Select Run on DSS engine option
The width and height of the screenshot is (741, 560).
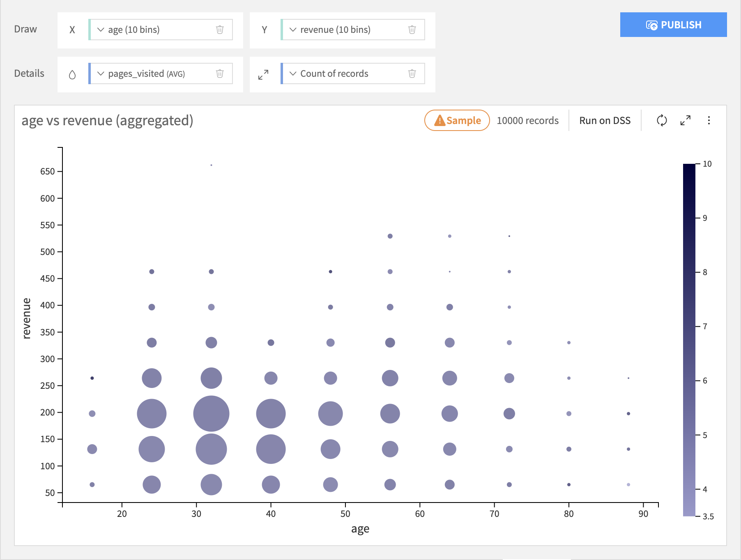(x=605, y=120)
